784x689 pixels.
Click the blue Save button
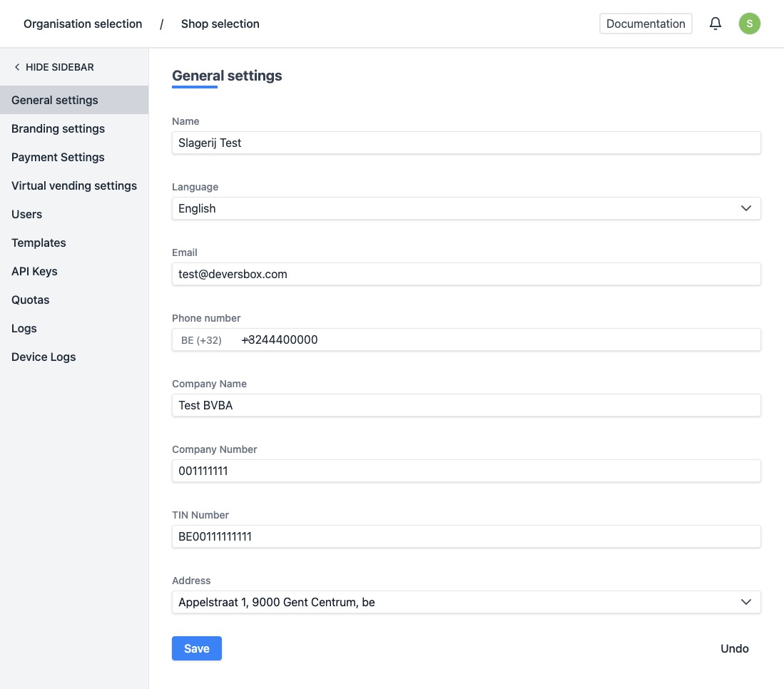click(196, 648)
